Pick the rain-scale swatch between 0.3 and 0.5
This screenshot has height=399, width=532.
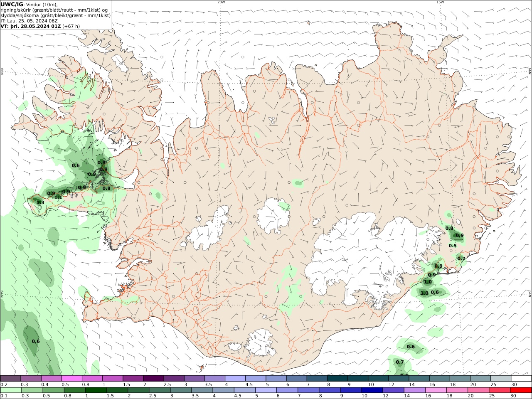32,390
